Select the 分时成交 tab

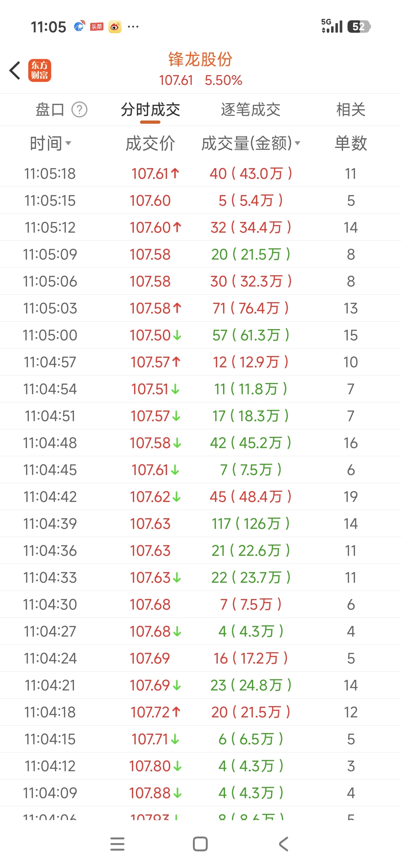click(150, 110)
